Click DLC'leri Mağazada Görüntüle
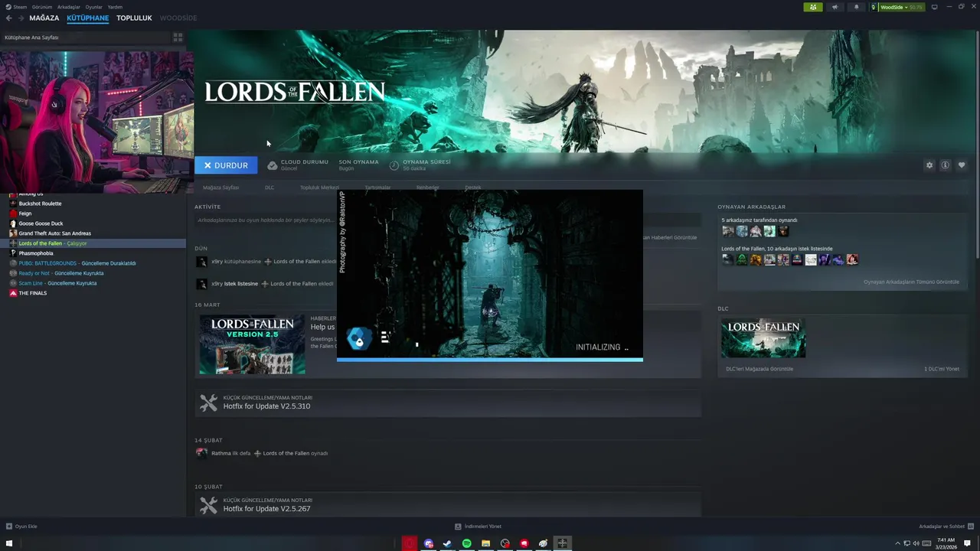The width and height of the screenshot is (980, 551). pos(759,369)
